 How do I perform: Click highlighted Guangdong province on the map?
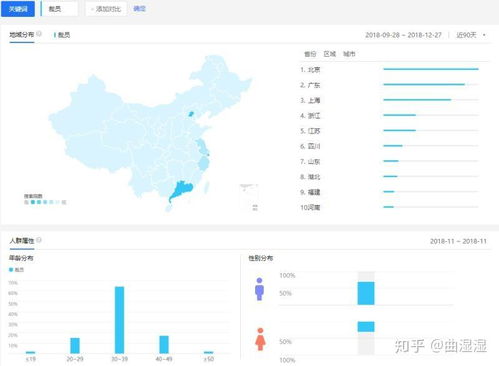[x=181, y=190]
